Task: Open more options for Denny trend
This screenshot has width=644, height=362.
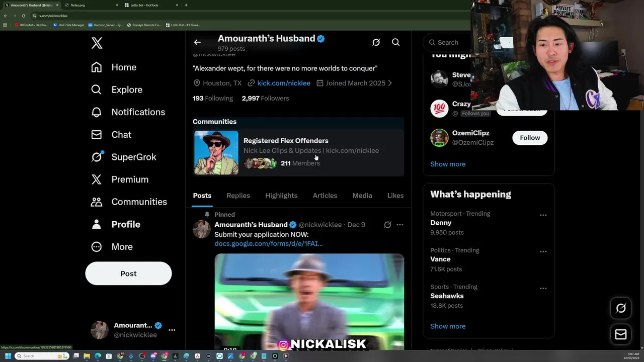Action: [x=543, y=215]
